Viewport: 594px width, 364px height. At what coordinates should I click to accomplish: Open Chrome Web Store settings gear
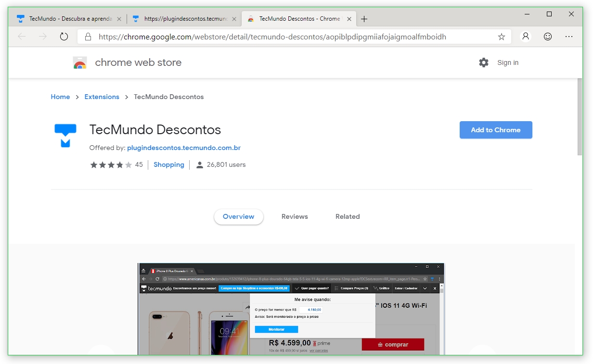(484, 63)
